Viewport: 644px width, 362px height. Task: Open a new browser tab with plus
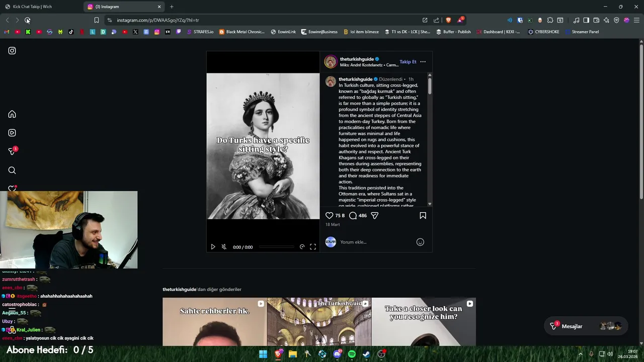click(x=172, y=7)
